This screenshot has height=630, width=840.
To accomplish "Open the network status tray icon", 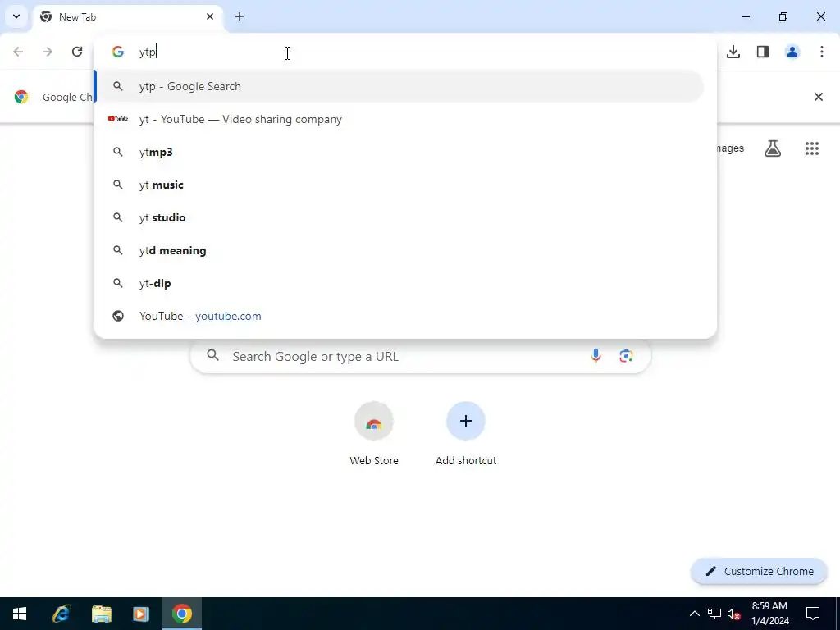I will 714,614.
